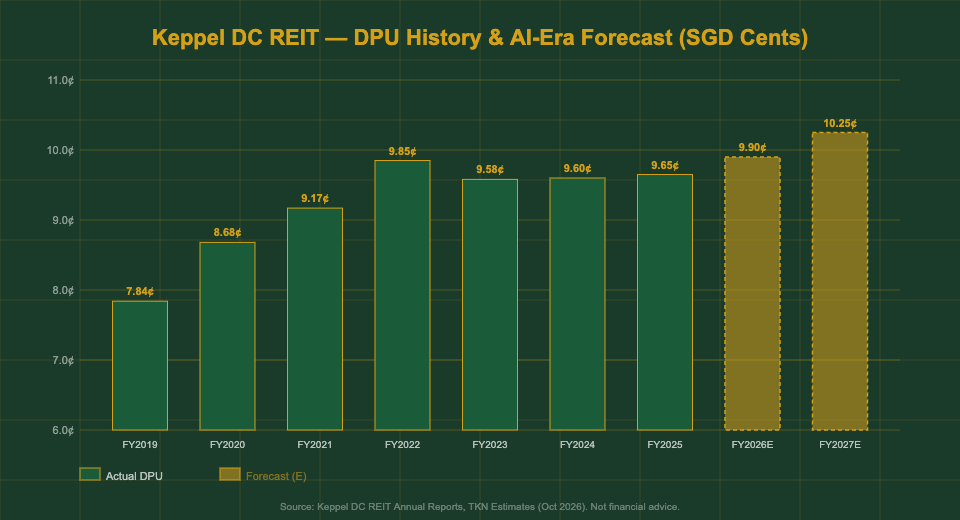Click the FY2023 x-axis label

490,445
